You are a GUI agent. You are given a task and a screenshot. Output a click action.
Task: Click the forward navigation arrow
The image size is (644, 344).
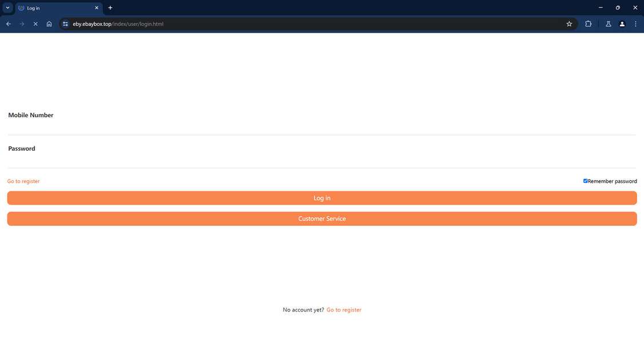(22, 24)
